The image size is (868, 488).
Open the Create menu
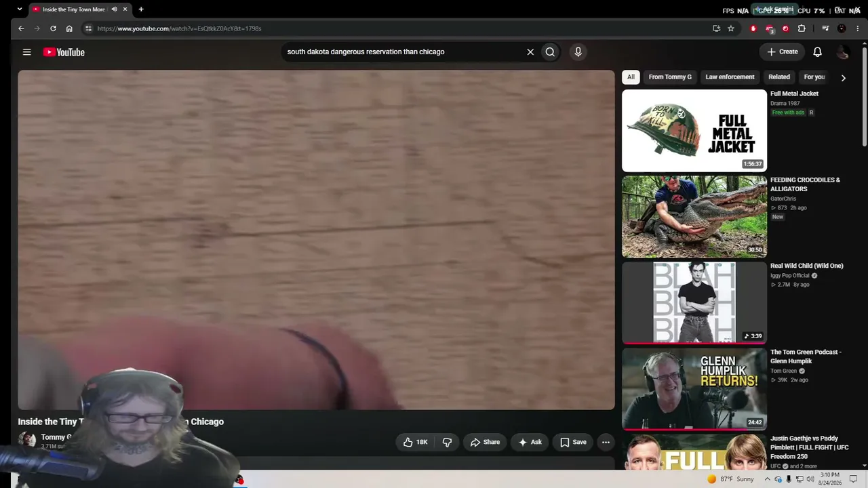pos(782,52)
